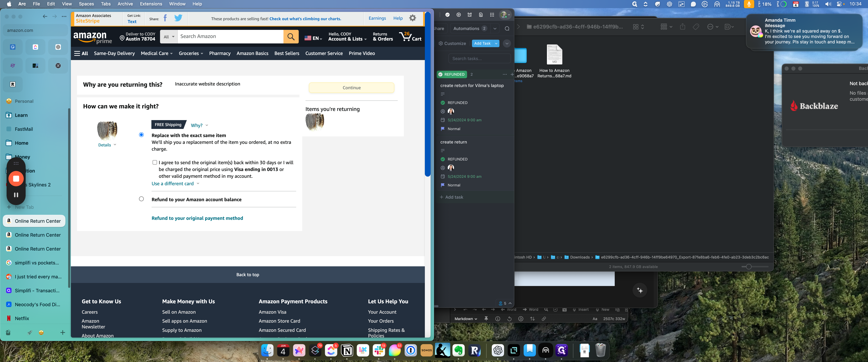
Task: Open Kindle from the dock
Action: pyautogui.click(x=442, y=351)
